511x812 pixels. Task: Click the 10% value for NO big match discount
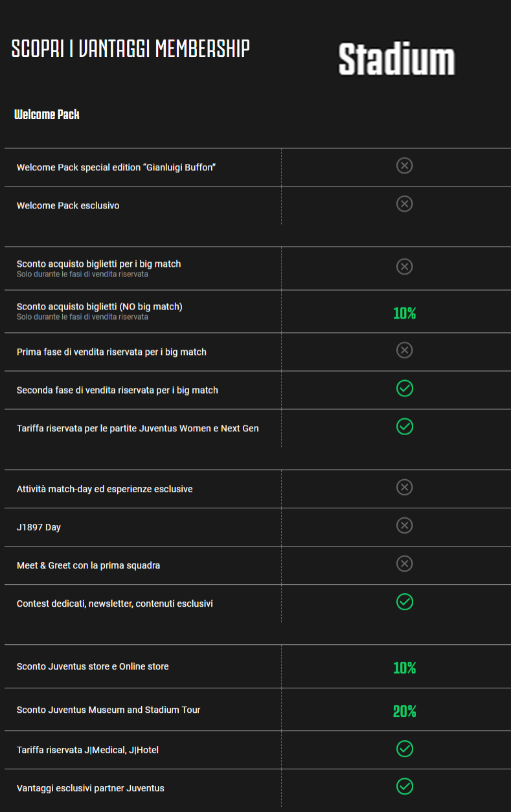[x=405, y=313]
